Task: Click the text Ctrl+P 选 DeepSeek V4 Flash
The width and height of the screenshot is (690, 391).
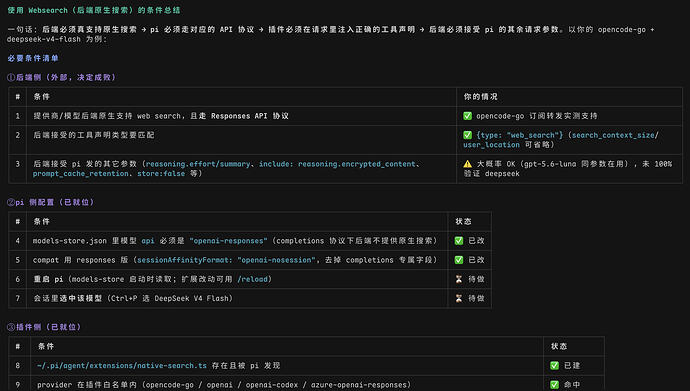Action: (170, 298)
